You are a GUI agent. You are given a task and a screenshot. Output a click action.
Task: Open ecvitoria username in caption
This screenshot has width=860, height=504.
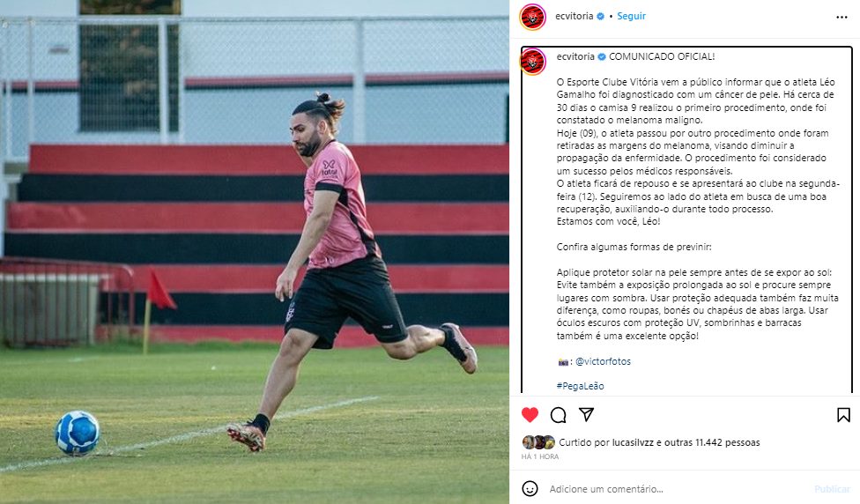tap(575, 56)
